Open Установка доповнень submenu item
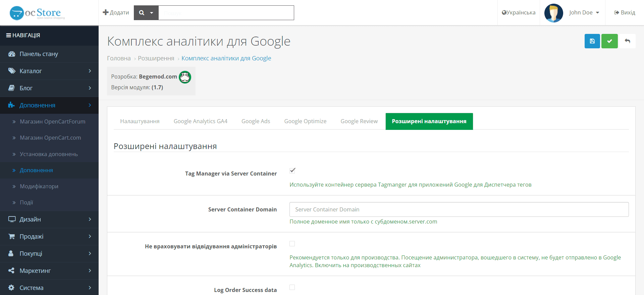Image resolution: width=644 pixels, height=295 pixels. (x=49, y=154)
